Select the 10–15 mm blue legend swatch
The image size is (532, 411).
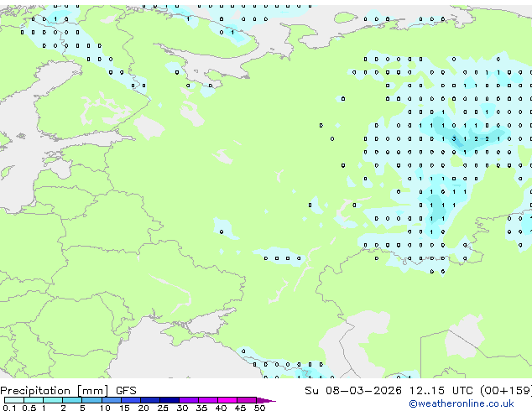coord(112,400)
